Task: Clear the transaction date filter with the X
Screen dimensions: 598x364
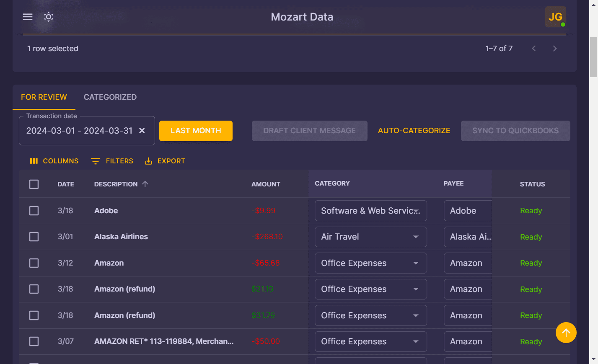Action: (x=142, y=130)
